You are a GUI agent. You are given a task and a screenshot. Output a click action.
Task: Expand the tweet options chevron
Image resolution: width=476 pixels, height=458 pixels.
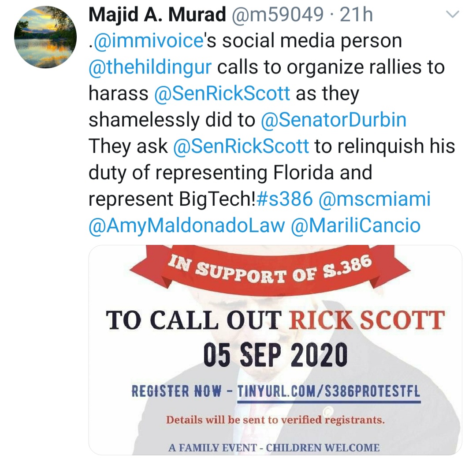coord(453,14)
